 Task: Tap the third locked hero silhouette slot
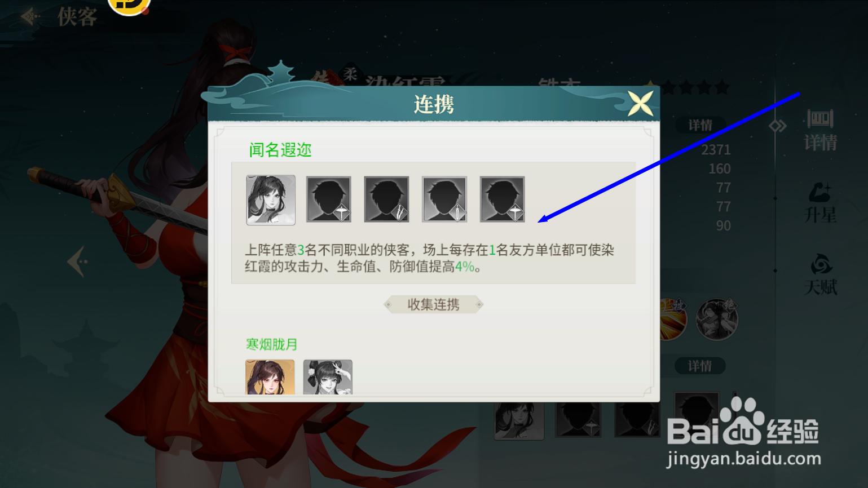[386, 199]
